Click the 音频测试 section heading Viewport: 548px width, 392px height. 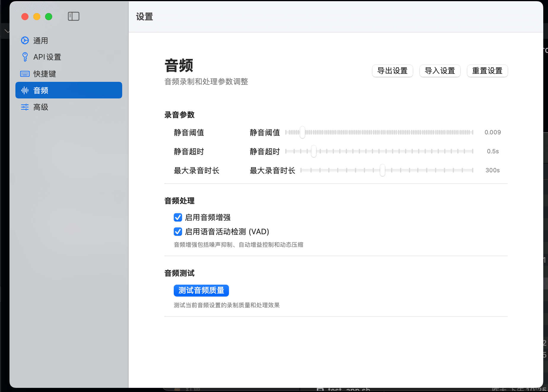179,273
